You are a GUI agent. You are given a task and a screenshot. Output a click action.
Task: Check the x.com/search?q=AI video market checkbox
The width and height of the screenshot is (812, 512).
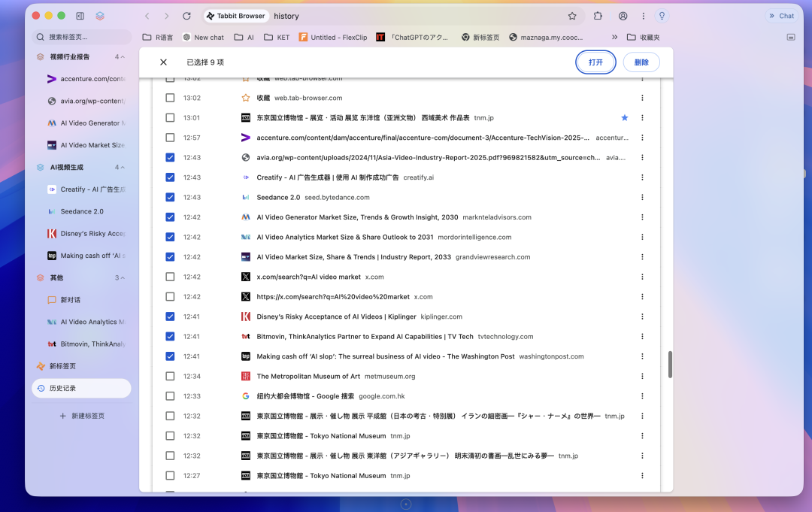point(170,277)
